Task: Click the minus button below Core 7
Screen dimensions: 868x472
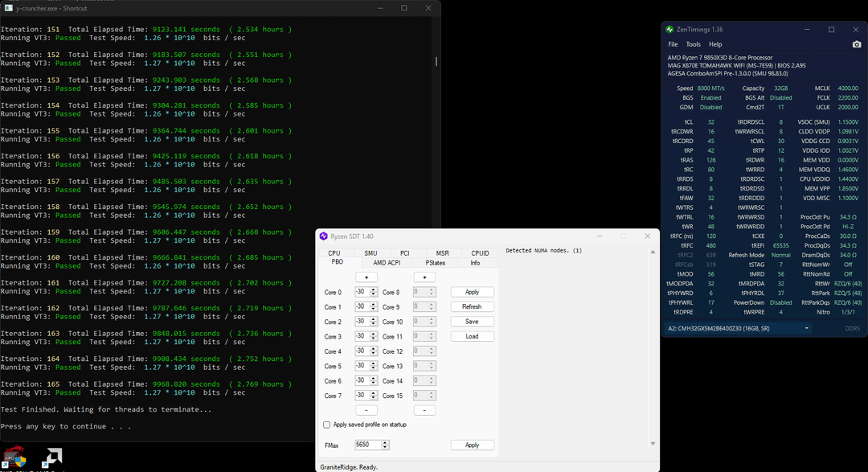Action: click(x=366, y=410)
